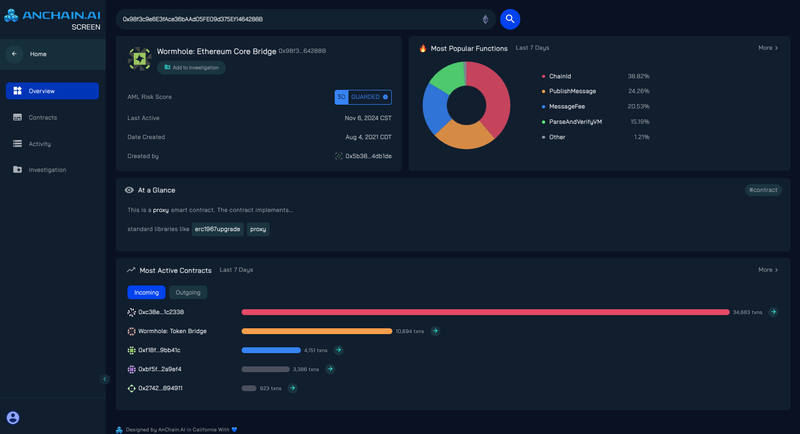Viewport: 800px width, 434px height.
Task: Click the short address 0x98f3...64288B
Action: [x=302, y=51]
